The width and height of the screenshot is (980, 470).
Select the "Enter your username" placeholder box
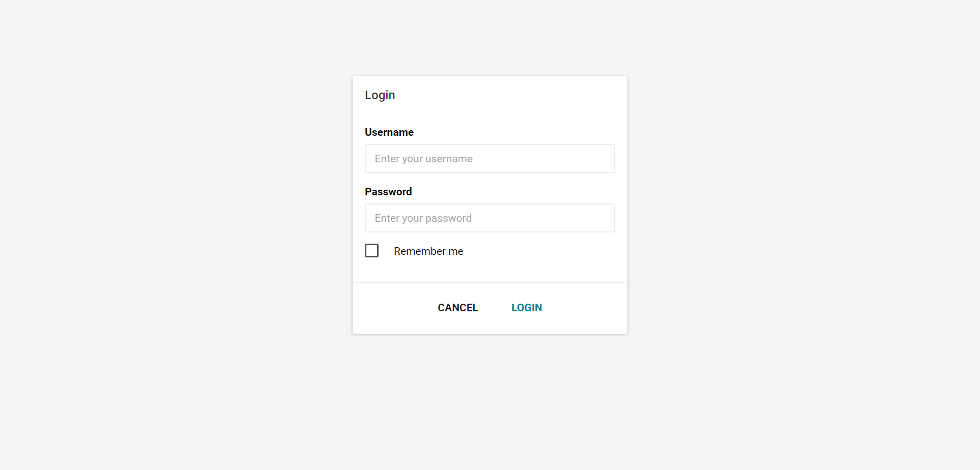(x=489, y=159)
